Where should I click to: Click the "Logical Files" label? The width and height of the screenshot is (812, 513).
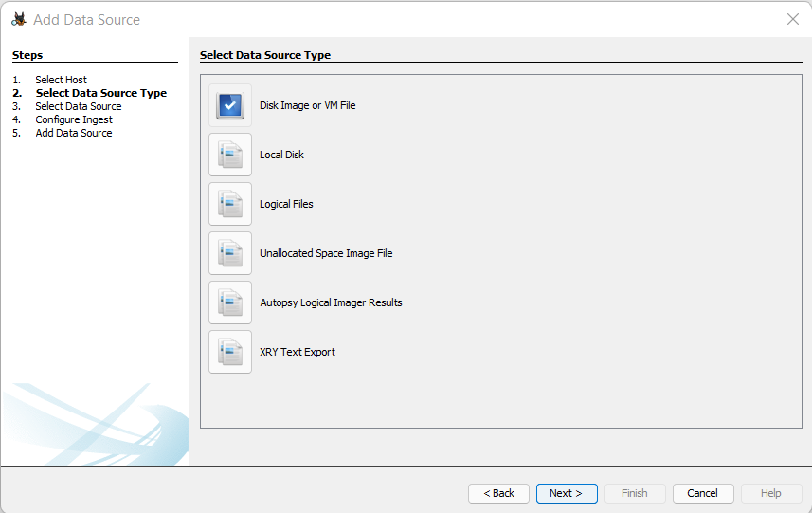click(x=286, y=204)
